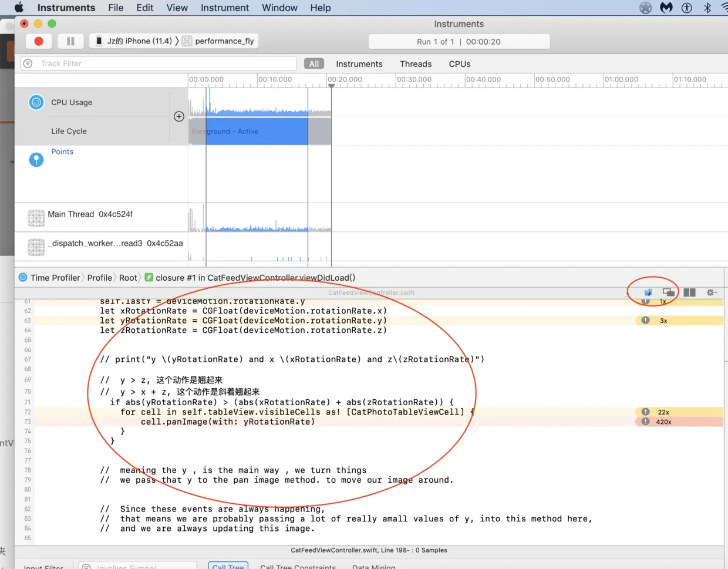Click the plus button beside CPU Usage

(179, 116)
